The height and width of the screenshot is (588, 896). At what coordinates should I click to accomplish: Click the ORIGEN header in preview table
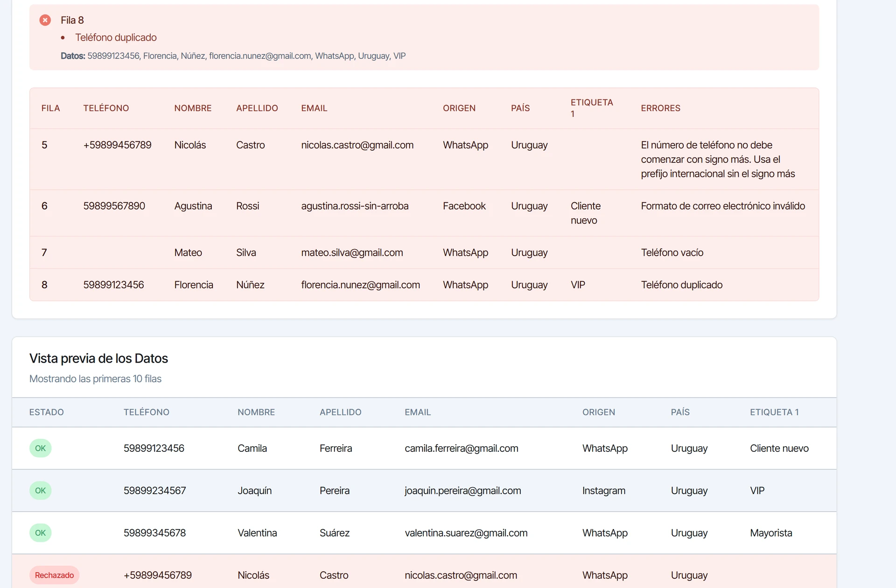point(599,413)
